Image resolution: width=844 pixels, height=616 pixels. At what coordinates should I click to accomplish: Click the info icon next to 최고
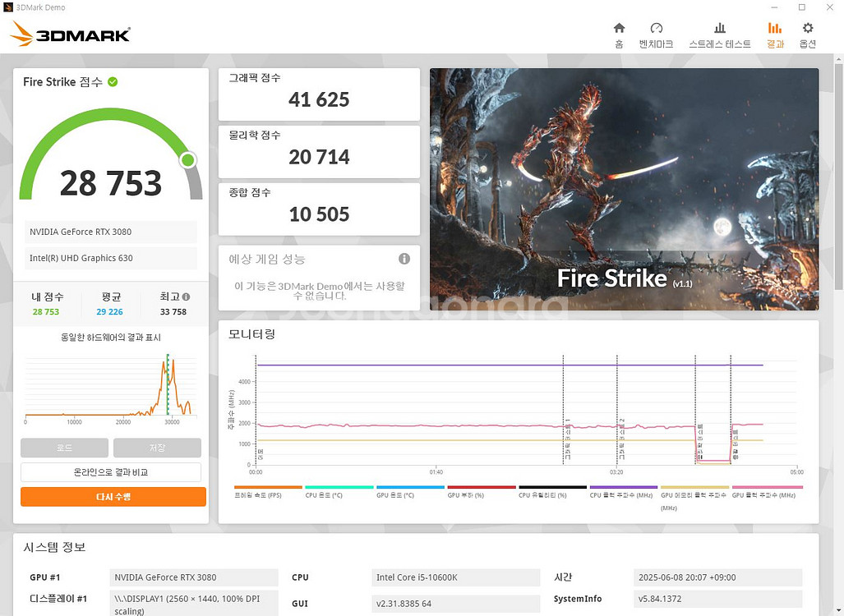point(186,297)
